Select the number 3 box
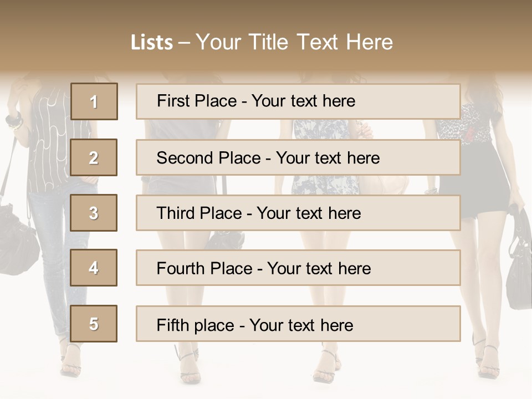 coord(94,213)
